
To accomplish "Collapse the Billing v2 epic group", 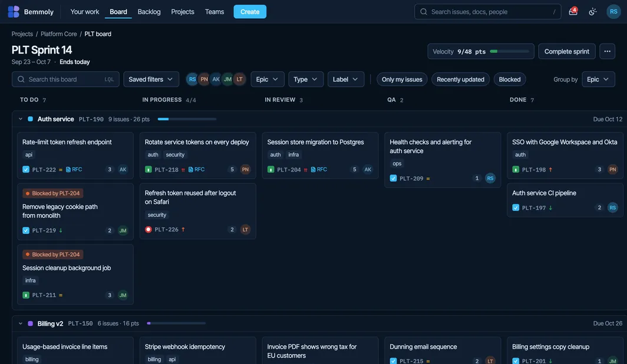I will [21, 323].
